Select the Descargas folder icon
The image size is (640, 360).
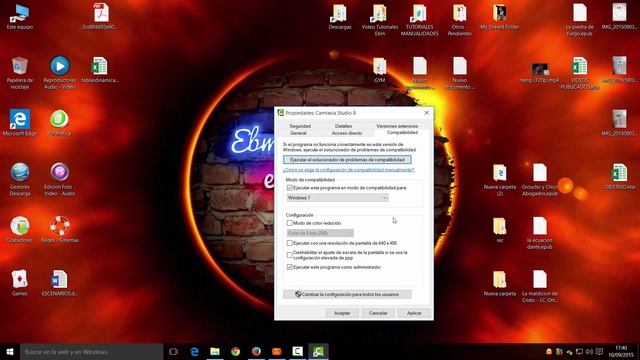pyautogui.click(x=340, y=16)
